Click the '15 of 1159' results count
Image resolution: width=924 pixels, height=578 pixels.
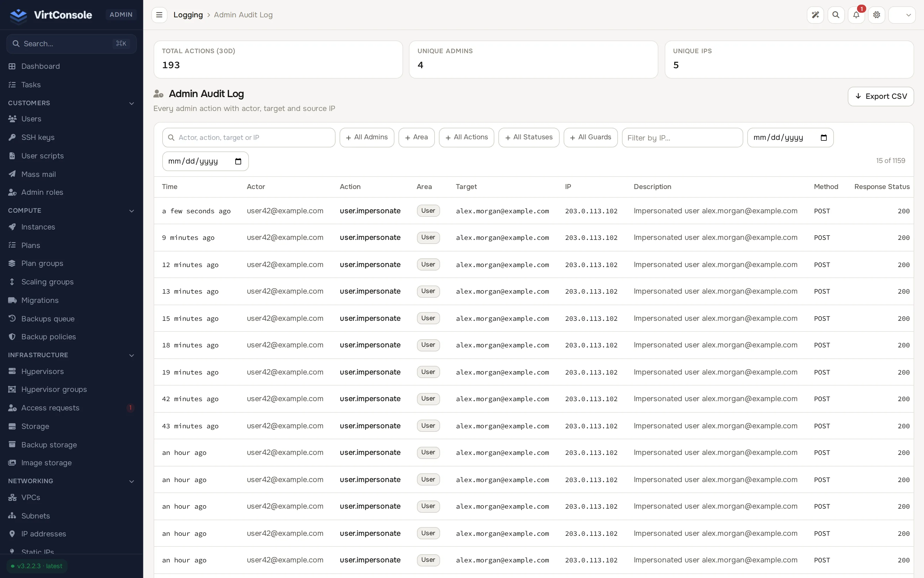click(x=891, y=161)
